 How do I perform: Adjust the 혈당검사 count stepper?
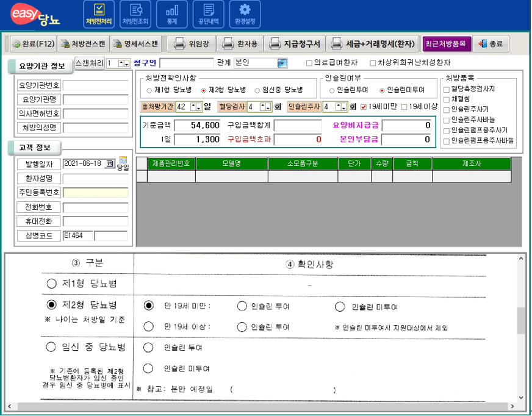click(x=265, y=107)
